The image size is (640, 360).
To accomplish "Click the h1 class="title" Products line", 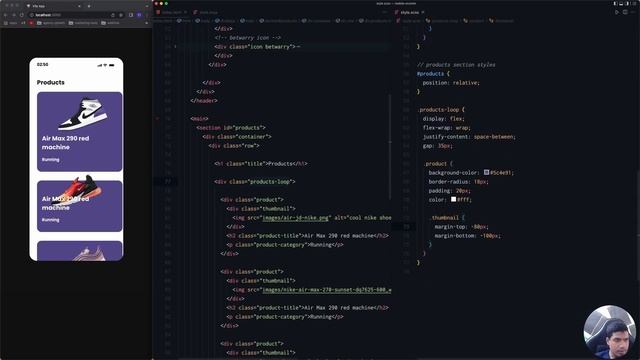I will 261,163.
